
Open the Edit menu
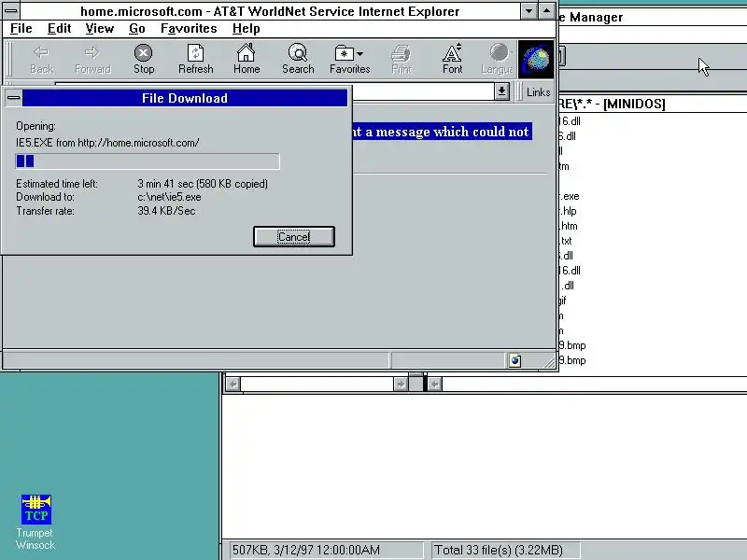tap(59, 29)
